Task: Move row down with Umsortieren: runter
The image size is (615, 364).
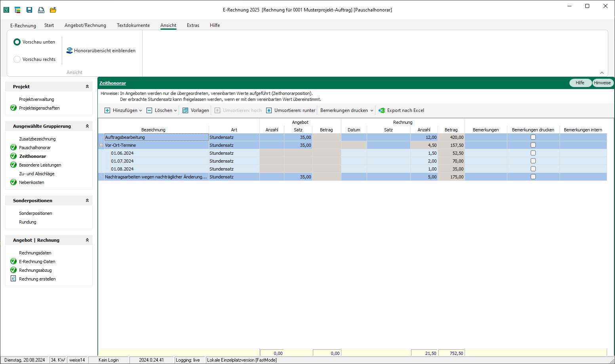Action: (x=291, y=110)
